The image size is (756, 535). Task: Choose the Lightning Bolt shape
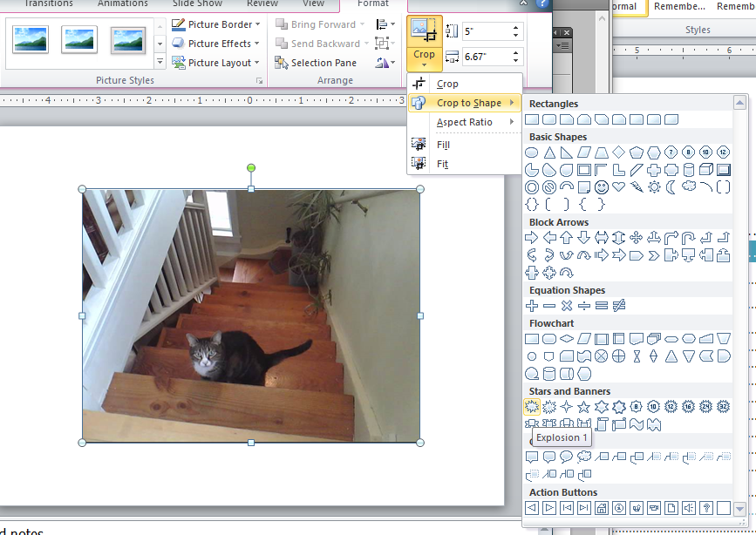tap(637, 187)
